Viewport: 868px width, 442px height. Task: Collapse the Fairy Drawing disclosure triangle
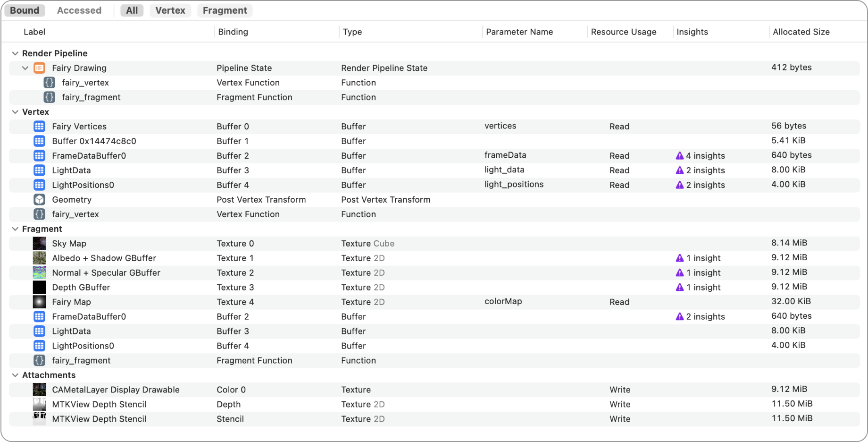pos(26,68)
